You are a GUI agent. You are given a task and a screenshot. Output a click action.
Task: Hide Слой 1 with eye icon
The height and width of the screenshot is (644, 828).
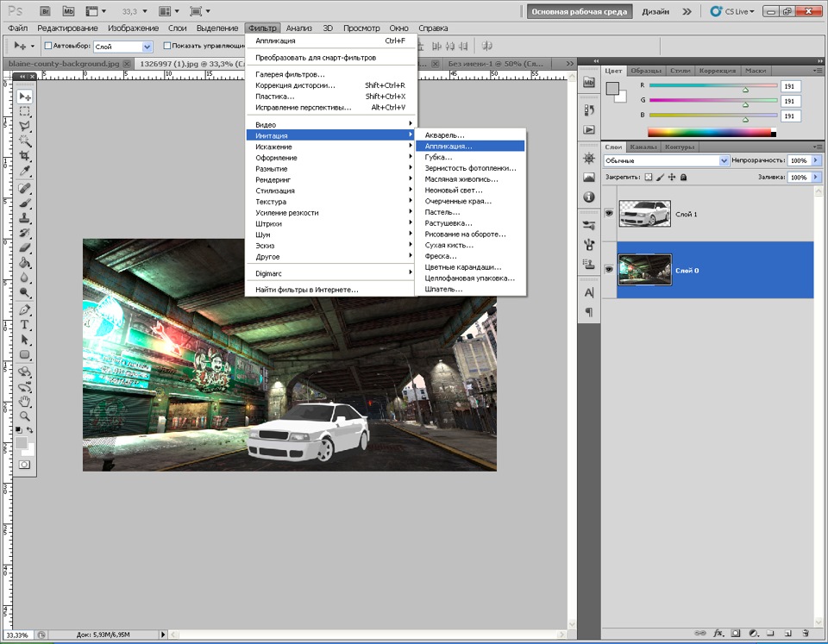(x=609, y=213)
